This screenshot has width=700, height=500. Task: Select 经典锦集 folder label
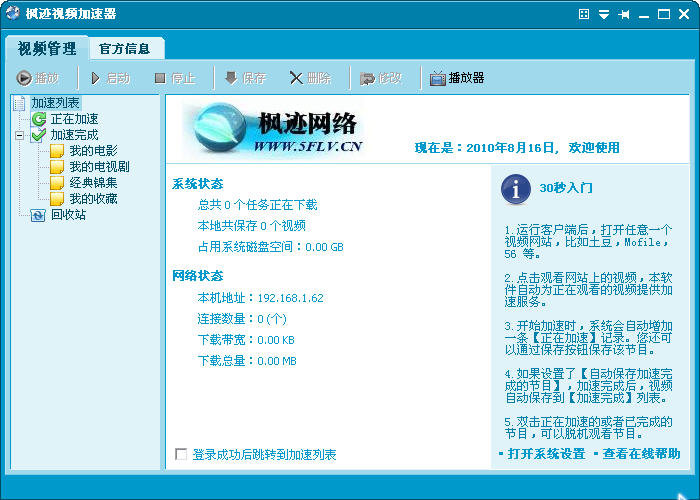(x=93, y=183)
